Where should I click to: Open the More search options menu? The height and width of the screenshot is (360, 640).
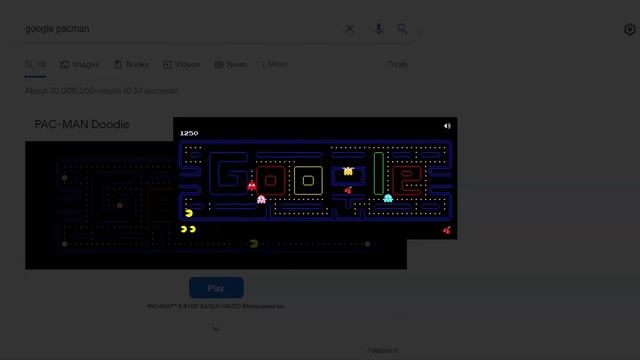[x=274, y=64]
